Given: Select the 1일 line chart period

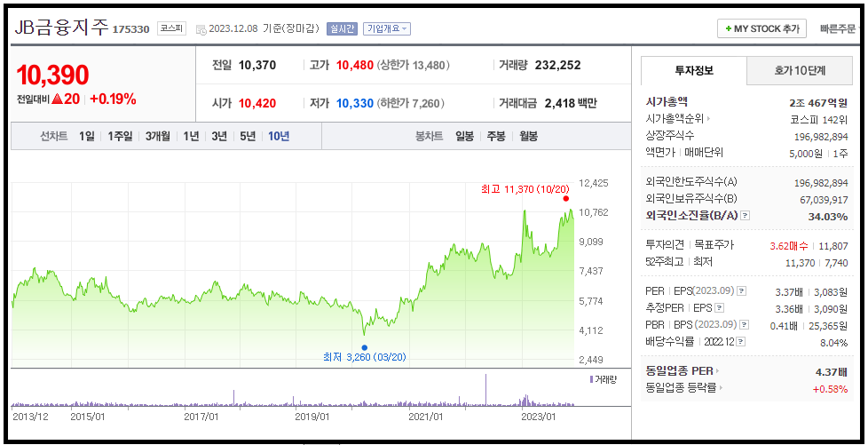Looking at the screenshot, I should click(87, 136).
